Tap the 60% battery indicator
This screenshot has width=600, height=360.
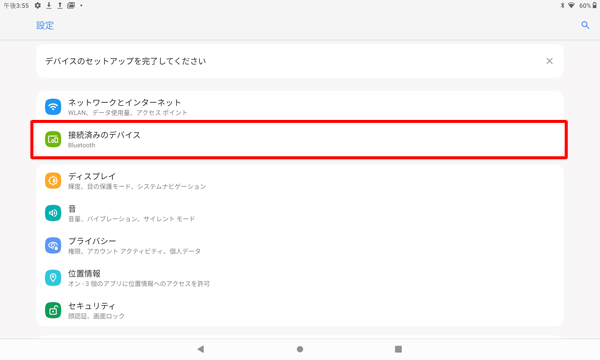588,5
